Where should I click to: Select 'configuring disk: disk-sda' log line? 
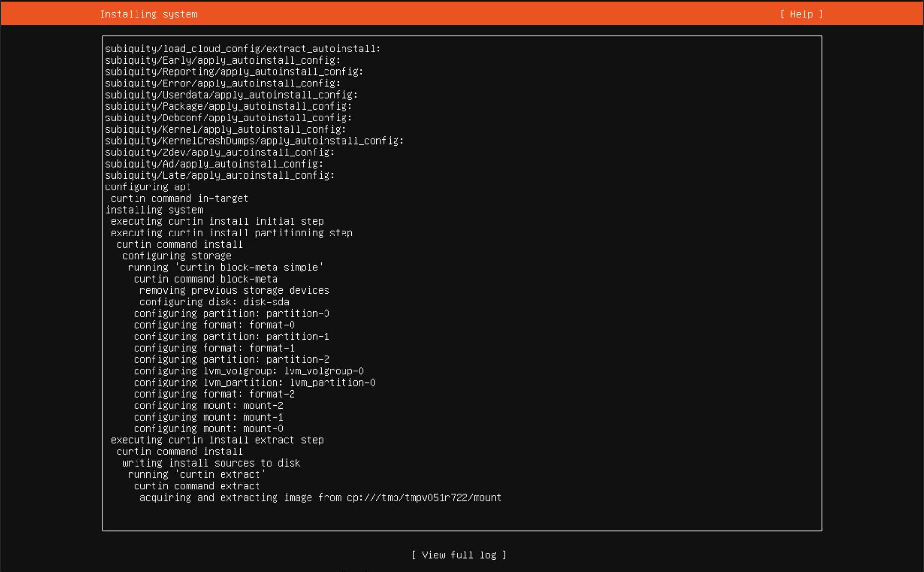click(214, 302)
